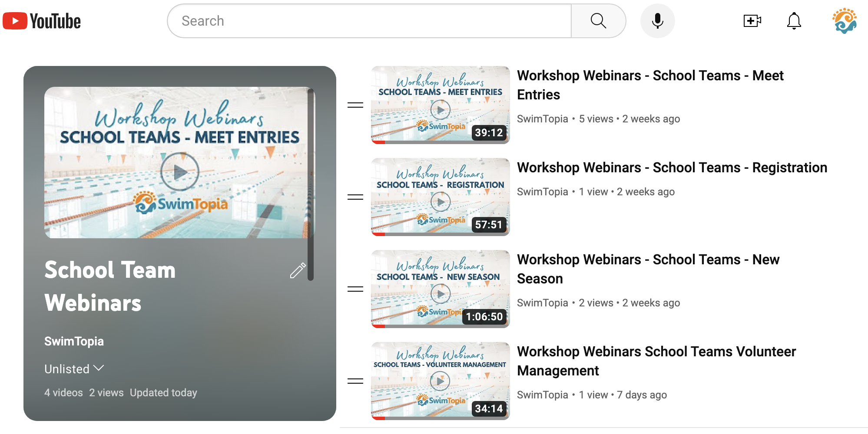Open the SwimTopia account avatar menu
This screenshot has height=434, width=868.
coord(845,21)
